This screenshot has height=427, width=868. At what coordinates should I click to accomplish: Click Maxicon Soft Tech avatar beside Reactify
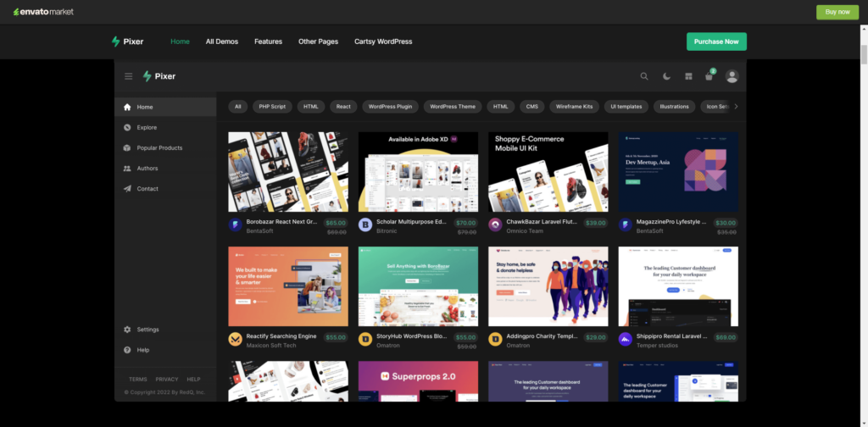pos(236,340)
